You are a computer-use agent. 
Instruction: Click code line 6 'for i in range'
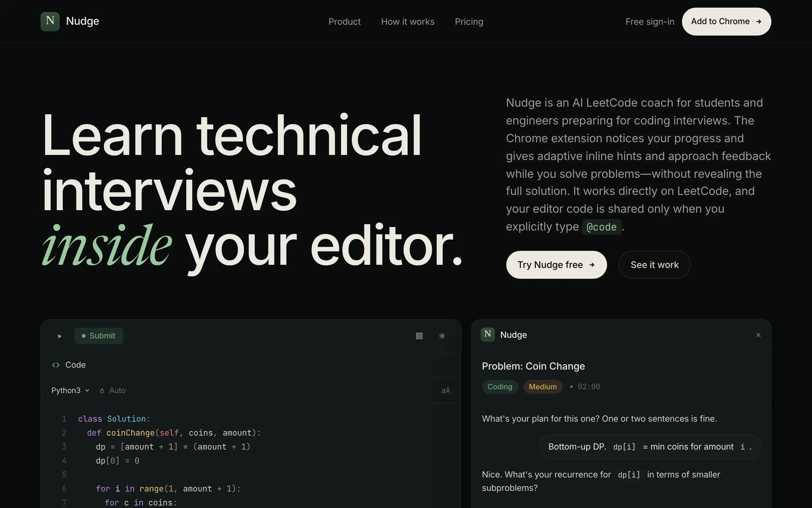[x=168, y=489]
